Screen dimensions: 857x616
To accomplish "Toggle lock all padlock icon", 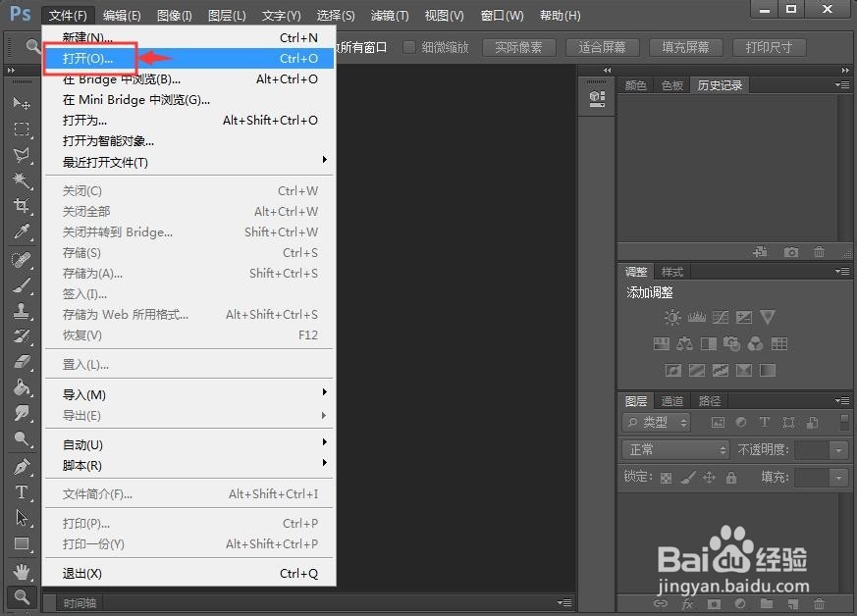I will tap(731, 478).
